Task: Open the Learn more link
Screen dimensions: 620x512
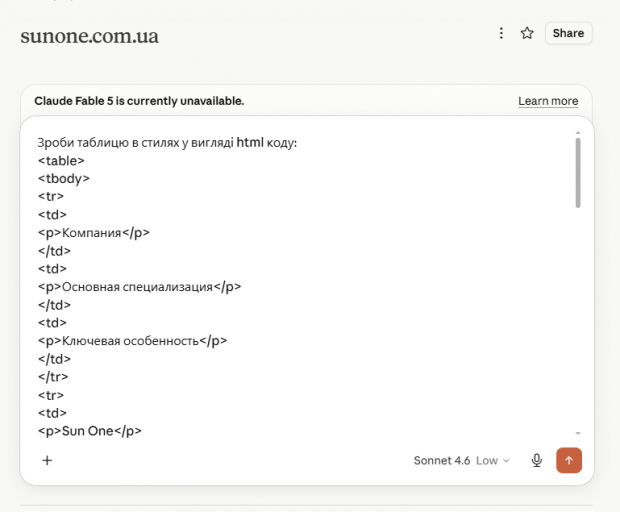Action: [548, 101]
